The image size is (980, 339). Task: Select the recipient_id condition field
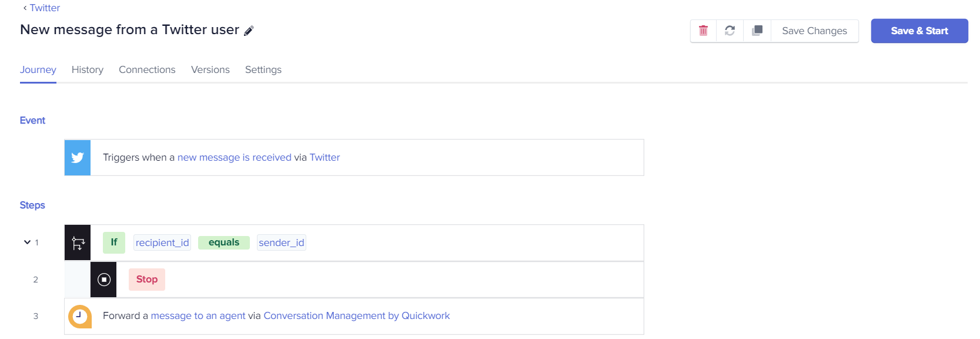(x=162, y=242)
